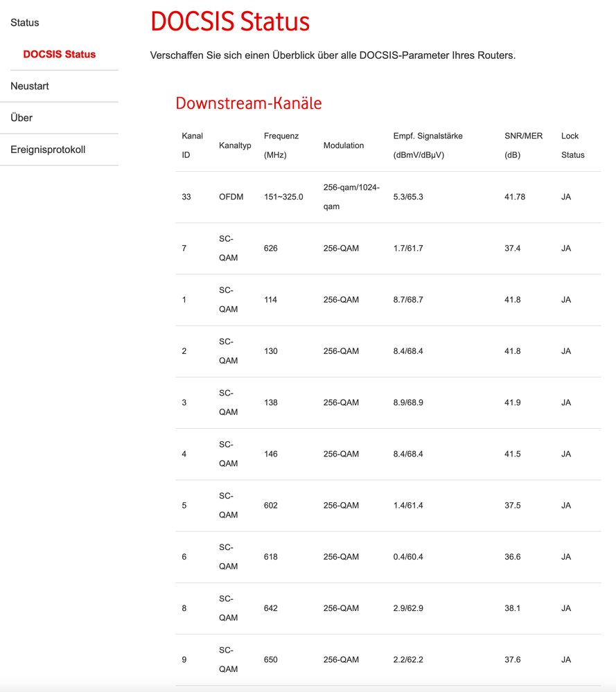Image resolution: width=616 pixels, height=692 pixels.
Task: Click the page description about DOCSIS-Parameter
Action: click(x=333, y=55)
